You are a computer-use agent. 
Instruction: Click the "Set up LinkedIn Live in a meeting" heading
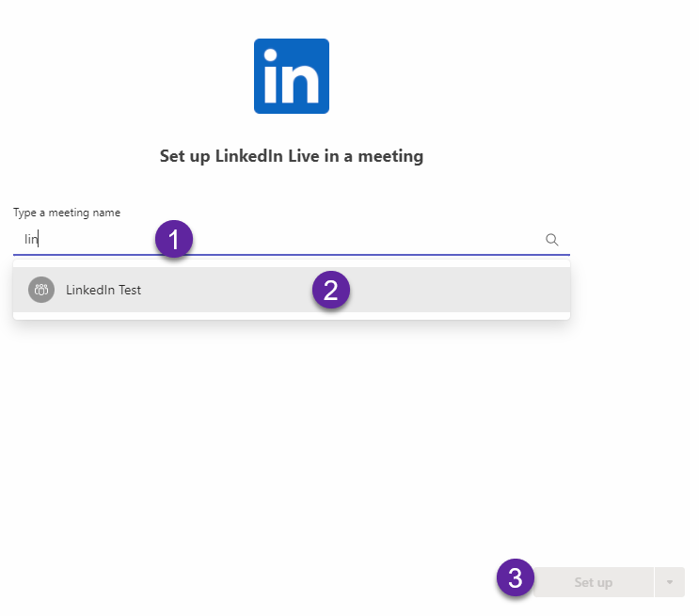pos(292,156)
